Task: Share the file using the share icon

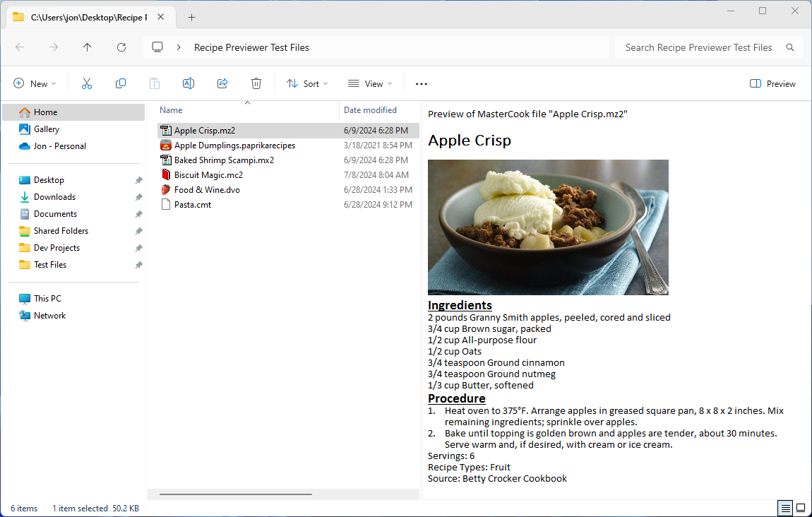Action: 222,83
